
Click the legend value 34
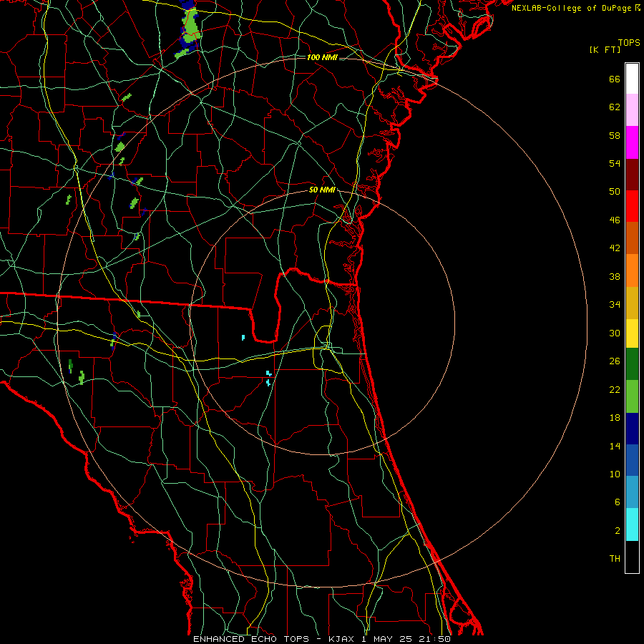click(615, 305)
